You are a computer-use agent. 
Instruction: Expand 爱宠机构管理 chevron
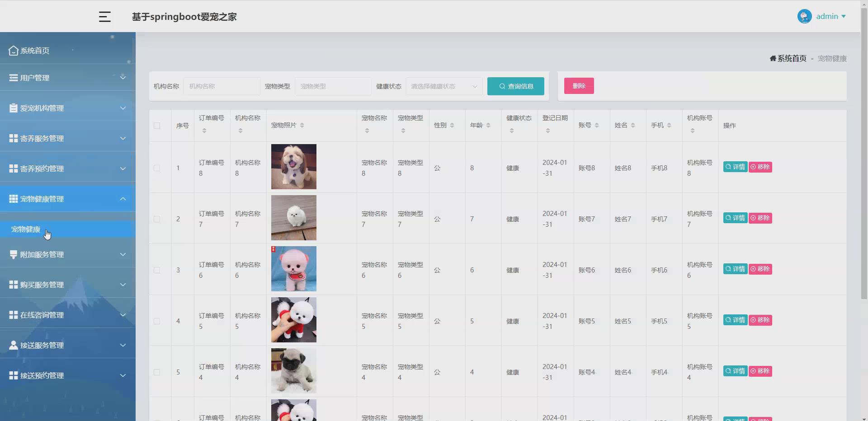(123, 108)
